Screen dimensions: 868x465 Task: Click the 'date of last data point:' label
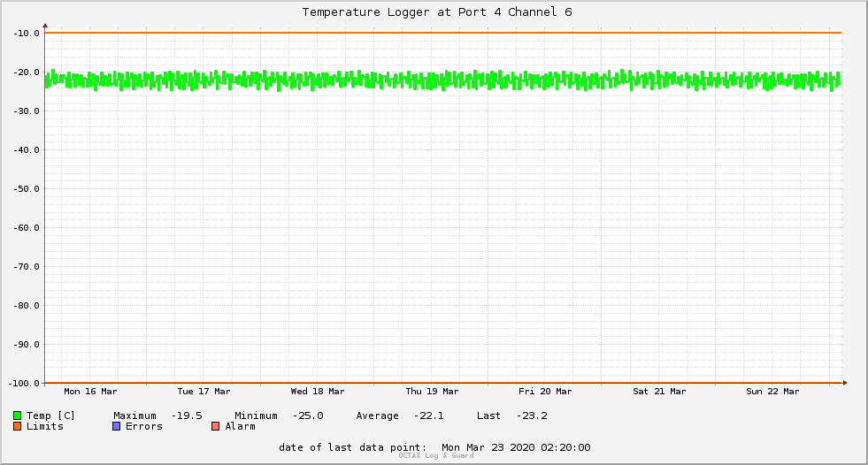[353, 447]
